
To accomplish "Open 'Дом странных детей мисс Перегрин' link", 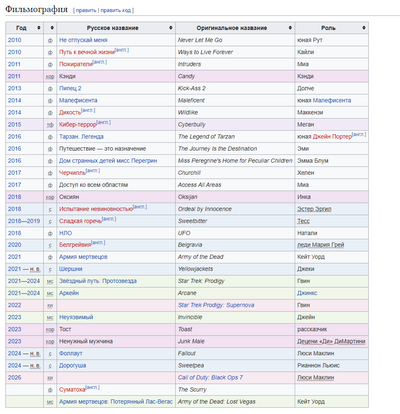I will 108,161.
